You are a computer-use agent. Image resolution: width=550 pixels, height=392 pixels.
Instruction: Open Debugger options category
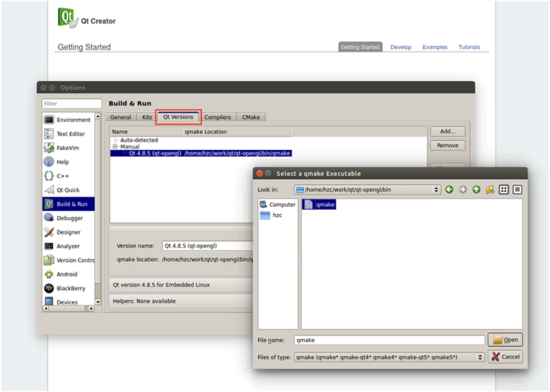(x=68, y=218)
